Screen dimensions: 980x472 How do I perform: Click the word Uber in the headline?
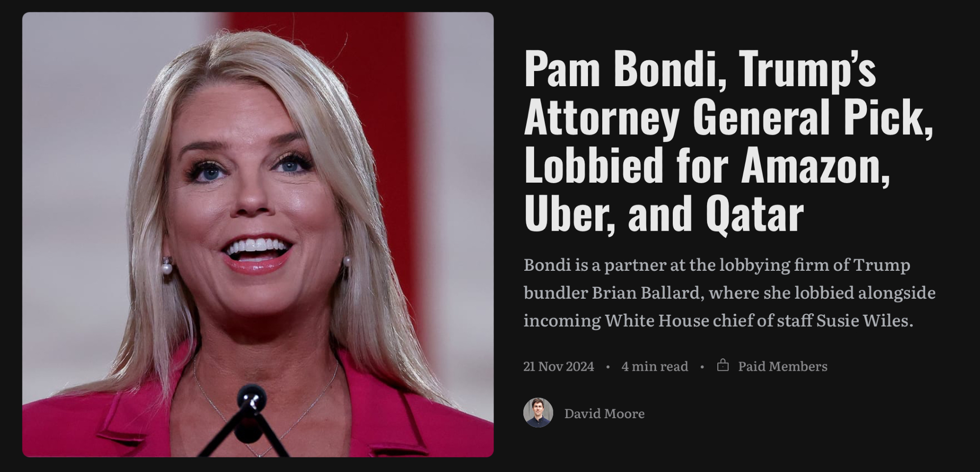click(x=570, y=213)
